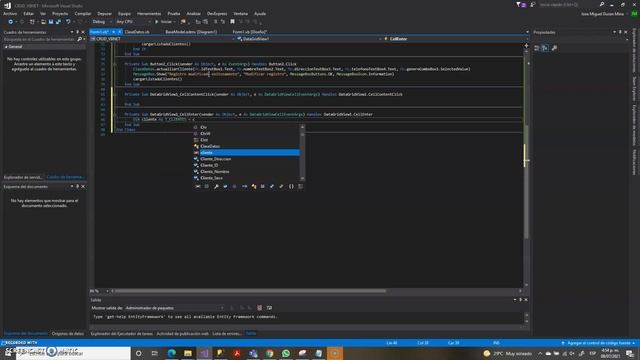Screen dimensions: 640x360
Task: Switch to Form1.vb [Diseño] tab
Action: pos(249,32)
